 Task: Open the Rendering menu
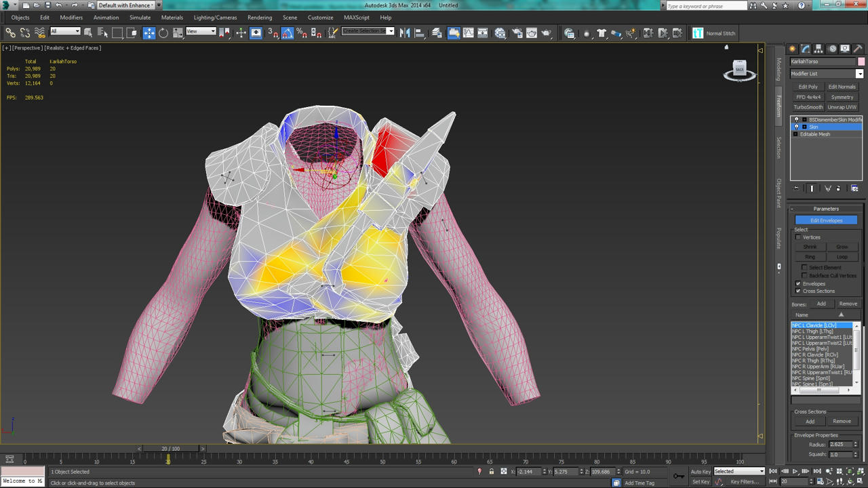tap(259, 18)
